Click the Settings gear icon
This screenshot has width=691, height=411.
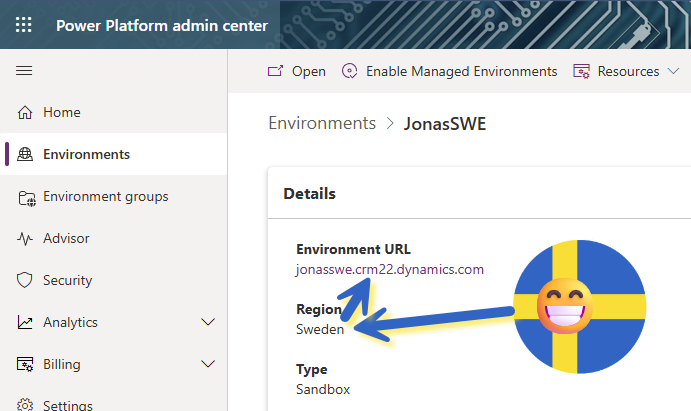25,405
